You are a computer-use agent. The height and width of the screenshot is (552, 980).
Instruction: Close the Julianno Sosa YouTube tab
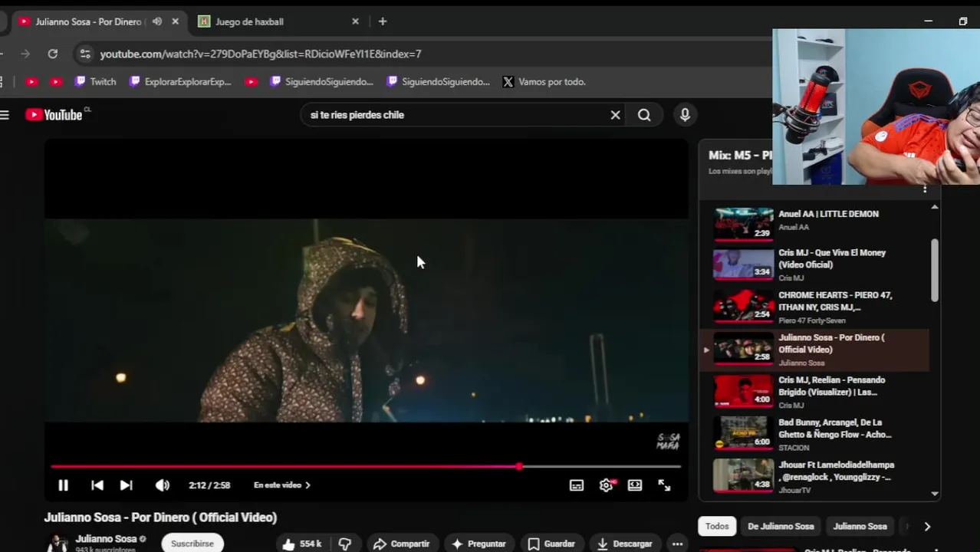click(x=175, y=21)
